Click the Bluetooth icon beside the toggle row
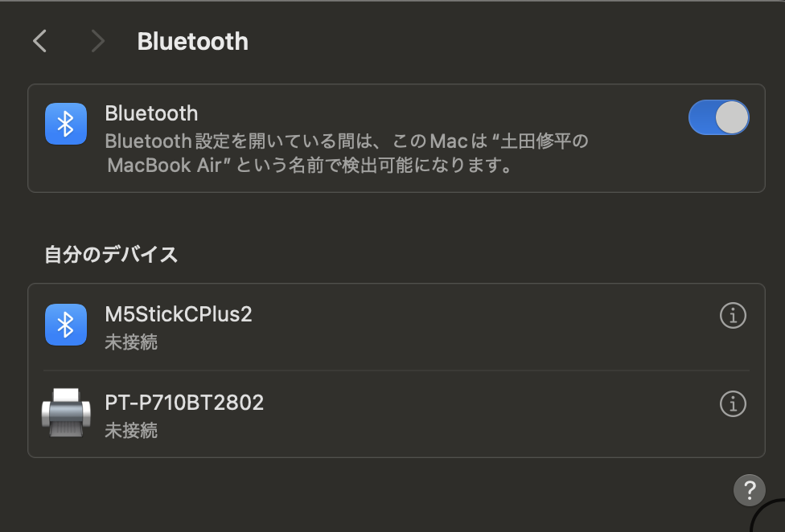Screen dimensions: 785x532 pyautogui.click(x=65, y=123)
